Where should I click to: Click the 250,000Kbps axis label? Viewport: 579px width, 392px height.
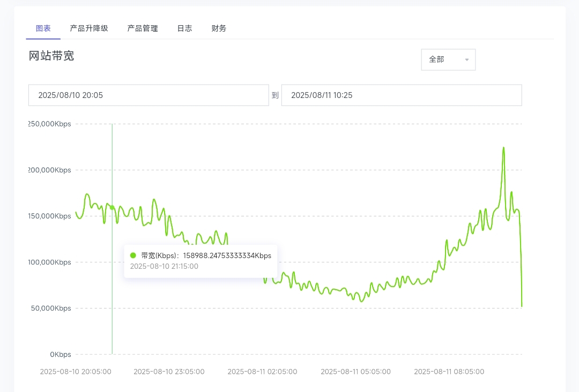tap(50, 124)
